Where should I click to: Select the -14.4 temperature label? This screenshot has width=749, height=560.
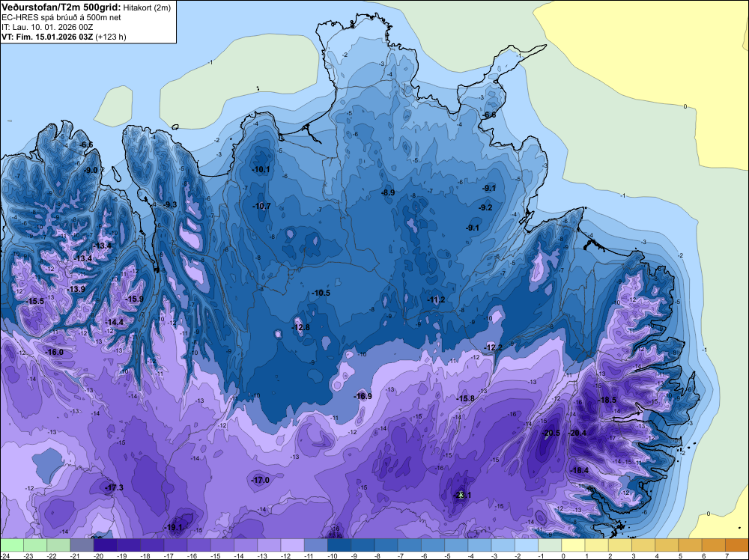[114, 322]
